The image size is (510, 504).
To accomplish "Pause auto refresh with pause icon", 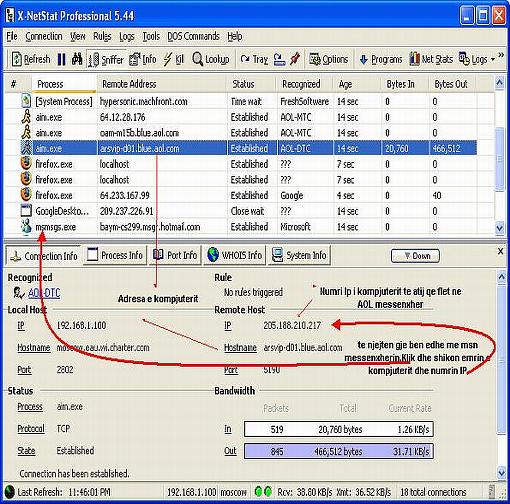I will tap(61, 60).
